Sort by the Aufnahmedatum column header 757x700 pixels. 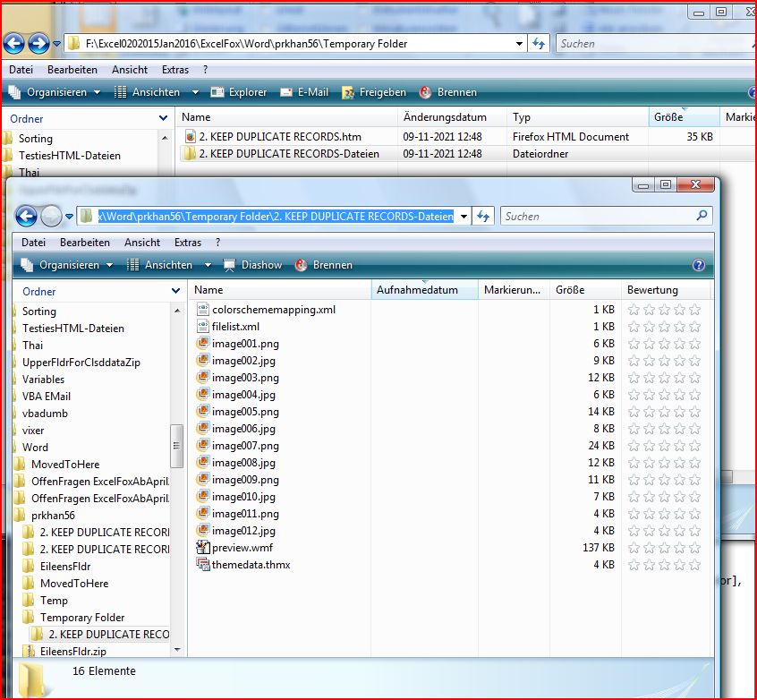pyautogui.click(x=424, y=290)
